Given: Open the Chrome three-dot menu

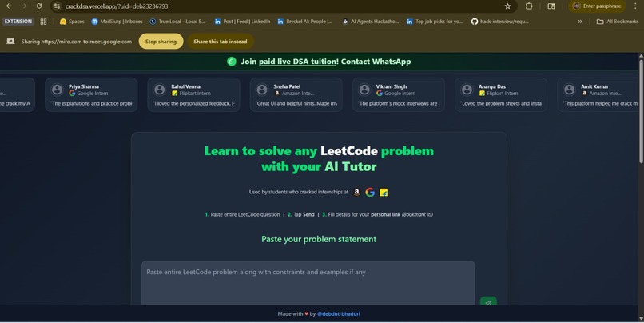Looking at the screenshot, I should point(635,6).
